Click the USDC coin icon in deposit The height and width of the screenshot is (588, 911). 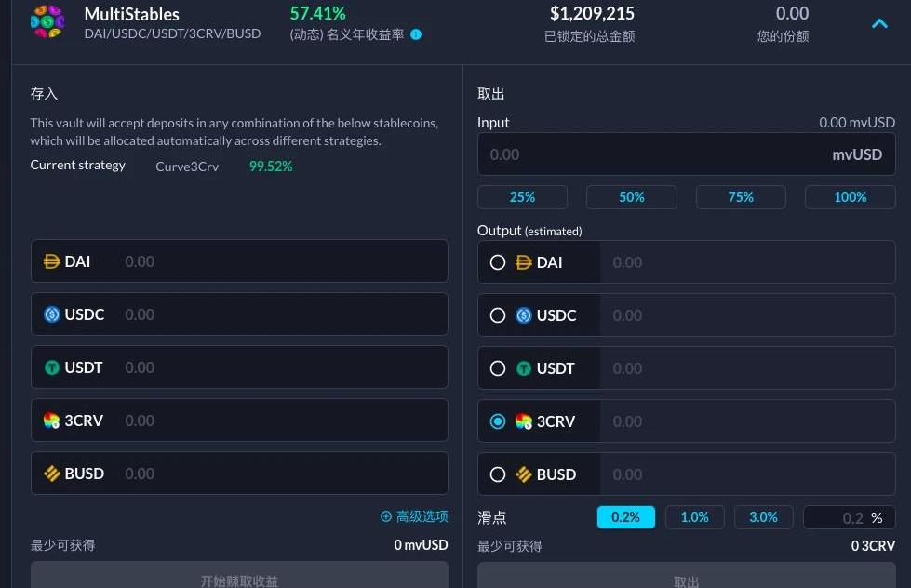click(52, 314)
